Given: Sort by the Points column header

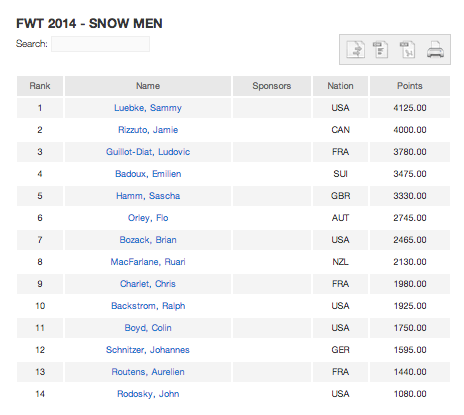Looking at the screenshot, I should (x=410, y=86).
